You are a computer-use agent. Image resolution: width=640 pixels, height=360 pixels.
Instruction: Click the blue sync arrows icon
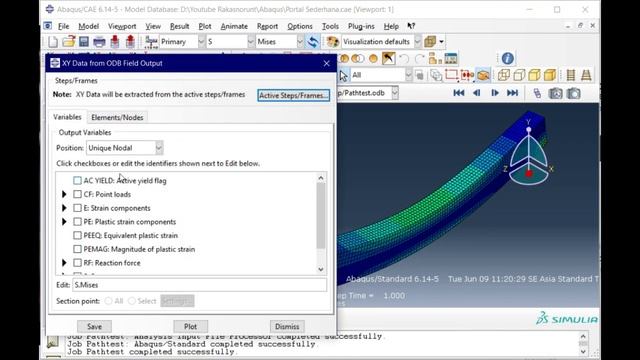(x=313, y=42)
